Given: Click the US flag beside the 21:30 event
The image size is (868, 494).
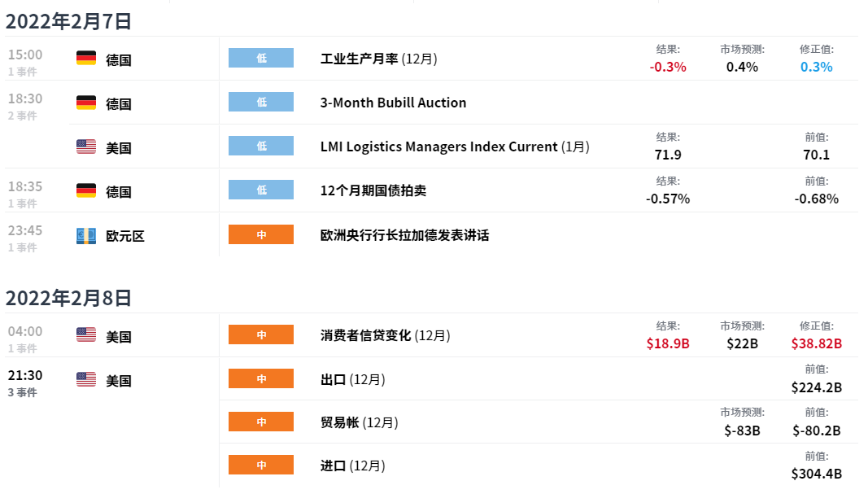Looking at the screenshot, I should (x=85, y=379).
